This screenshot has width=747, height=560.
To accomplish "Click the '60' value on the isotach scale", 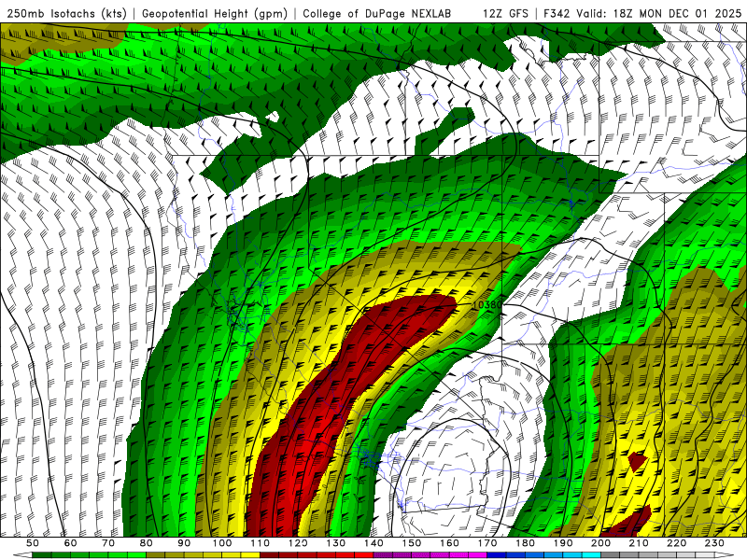I will (71, 543).
